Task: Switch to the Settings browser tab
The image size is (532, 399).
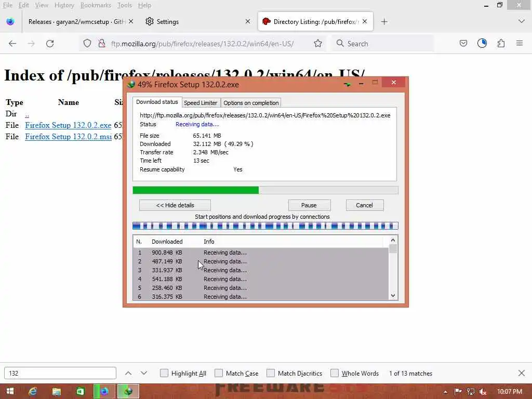Action: pos(197,22)
